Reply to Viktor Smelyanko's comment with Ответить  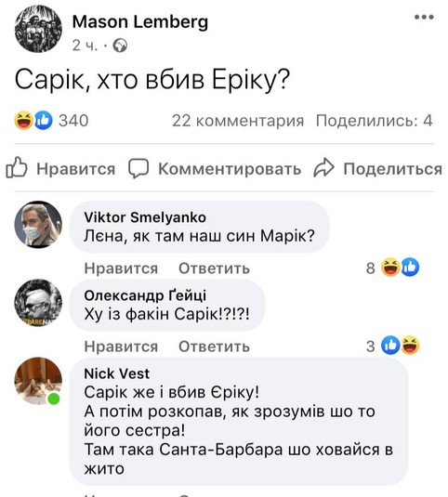tap(214, 268)
